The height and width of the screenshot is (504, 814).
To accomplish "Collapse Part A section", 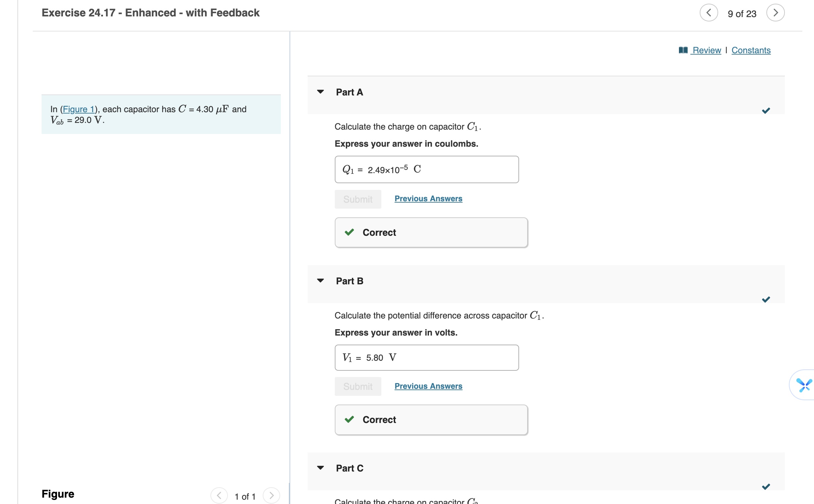I will (x=321, y=92).
